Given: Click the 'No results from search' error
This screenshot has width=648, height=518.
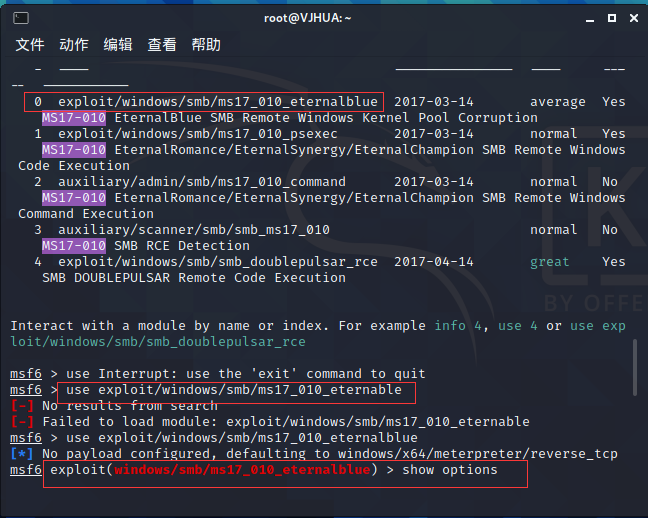Looking at the screenshot, I should pos(130,406).
